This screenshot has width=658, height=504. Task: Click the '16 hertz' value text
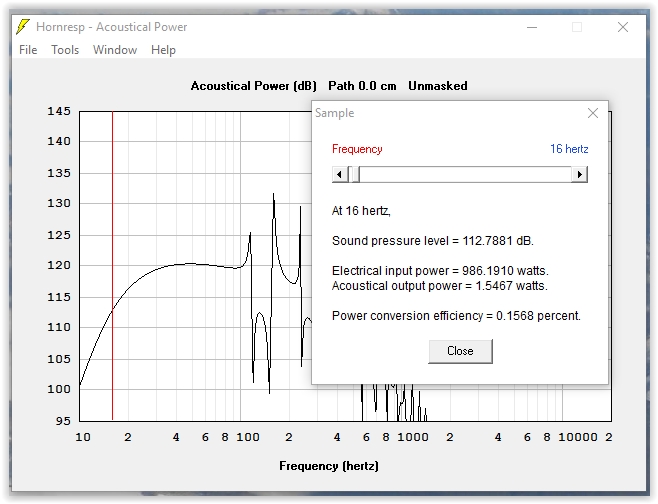click(569, 149)
